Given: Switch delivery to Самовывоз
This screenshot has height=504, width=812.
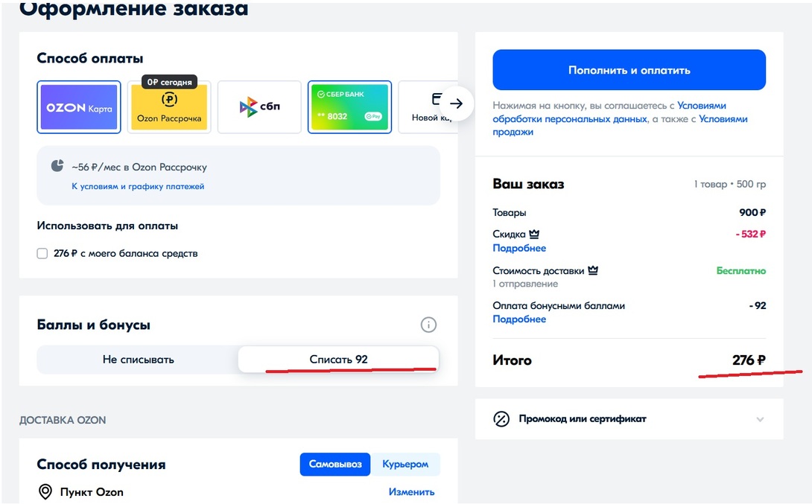Looking at the screenshot, I should point(334,465).
